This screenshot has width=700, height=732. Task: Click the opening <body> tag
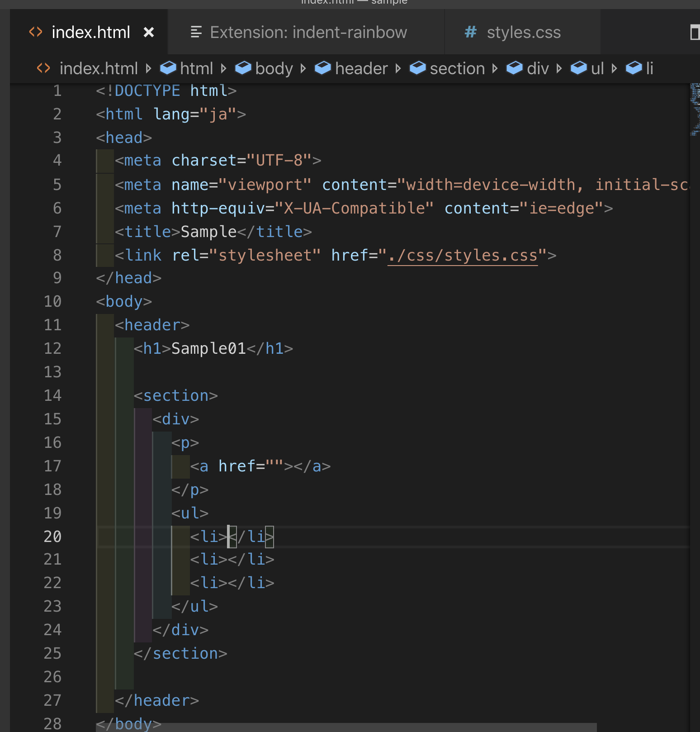coord(124,301)
